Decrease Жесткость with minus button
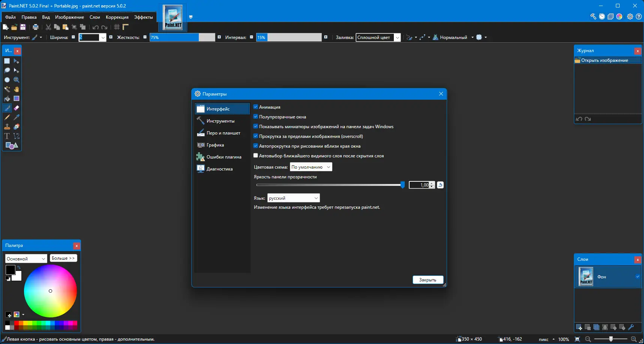 [x=145, y=37]
